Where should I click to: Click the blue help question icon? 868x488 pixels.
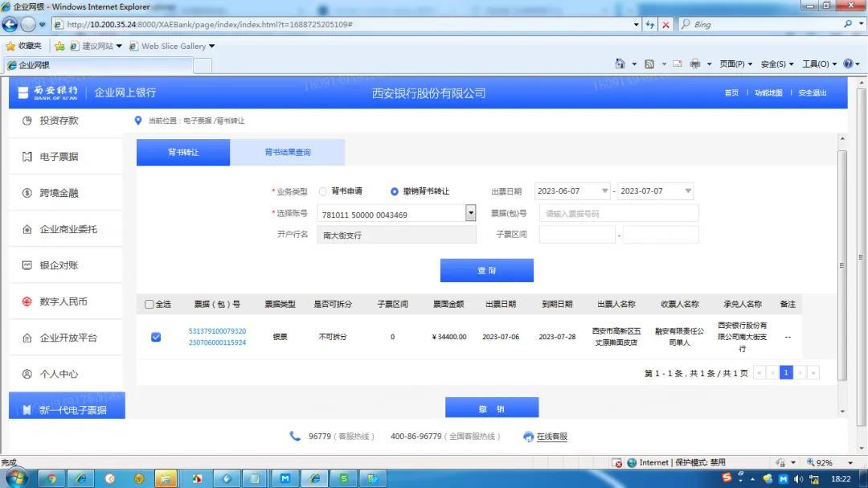pos(848,64)
